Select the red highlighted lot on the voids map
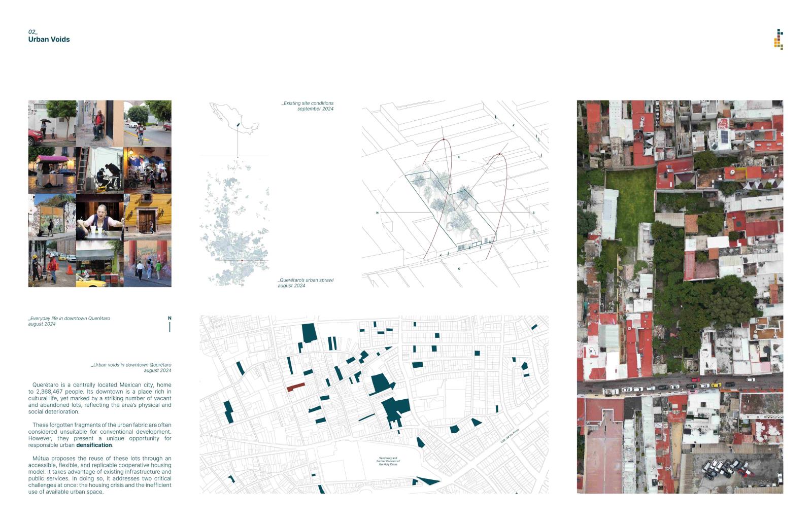This screenshot has width=812, height=522. click(296, 387)
